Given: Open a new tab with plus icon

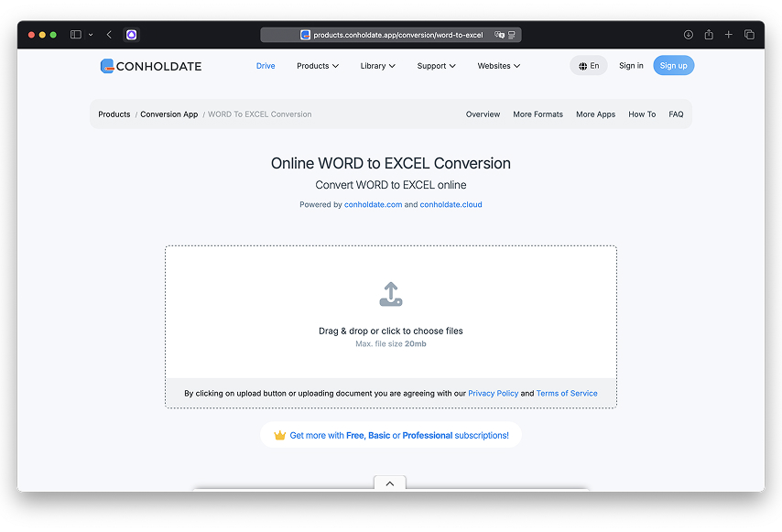Looking at the screenshot, I should click(729, 35).
